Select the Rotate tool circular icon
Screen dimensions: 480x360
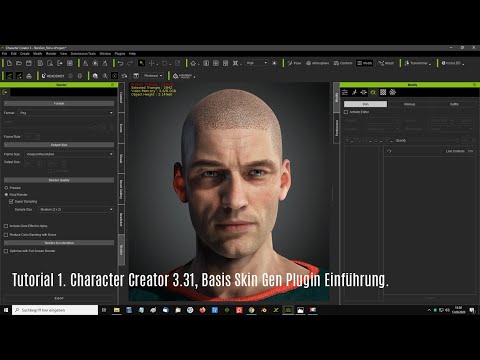[165, 63]
